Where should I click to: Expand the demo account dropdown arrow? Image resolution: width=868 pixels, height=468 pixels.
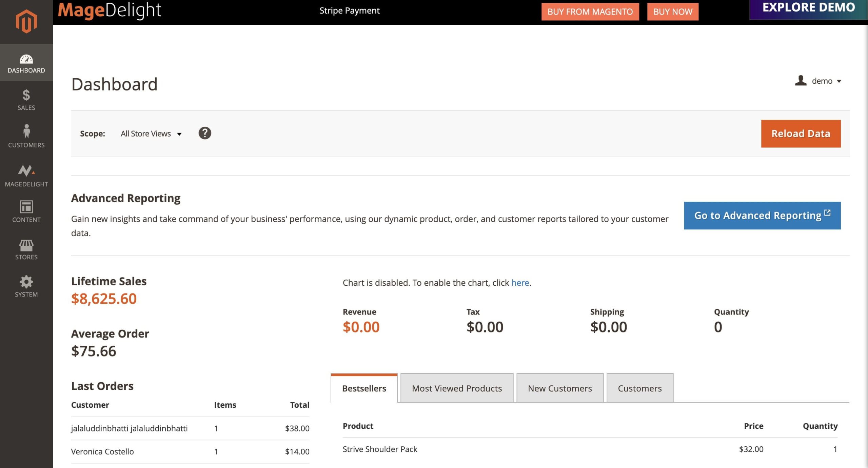pos(839,81)
